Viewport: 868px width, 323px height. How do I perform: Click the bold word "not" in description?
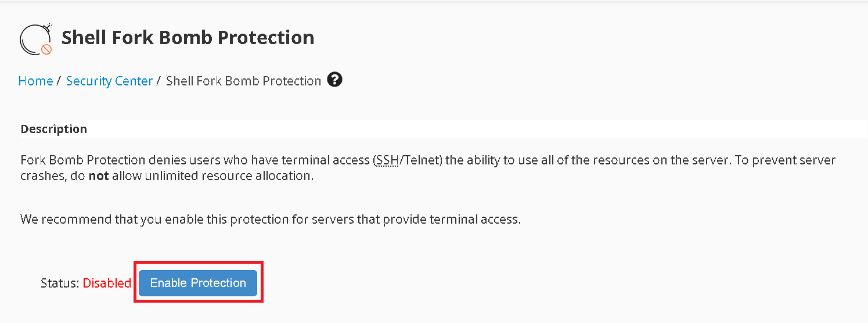tap(99, 175)
